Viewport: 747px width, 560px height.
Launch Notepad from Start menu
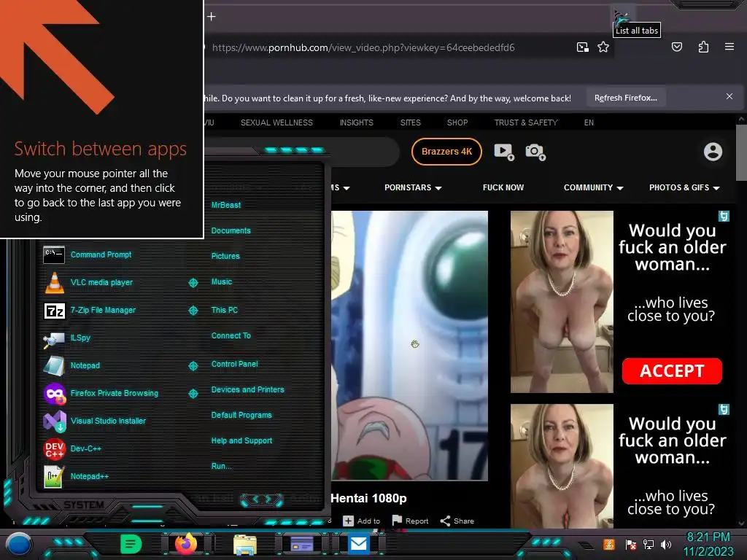(x=85, y=365)
